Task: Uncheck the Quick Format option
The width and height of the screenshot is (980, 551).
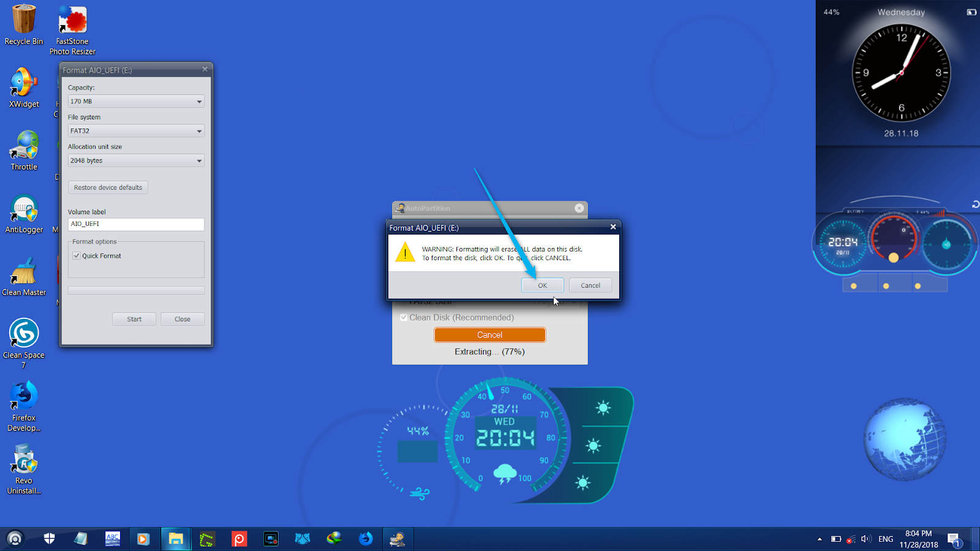Action: coord(77,256)
